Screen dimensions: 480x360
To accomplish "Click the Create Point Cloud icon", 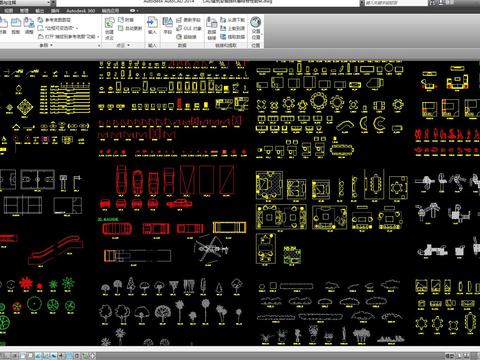I will click(x=109, y=28).
